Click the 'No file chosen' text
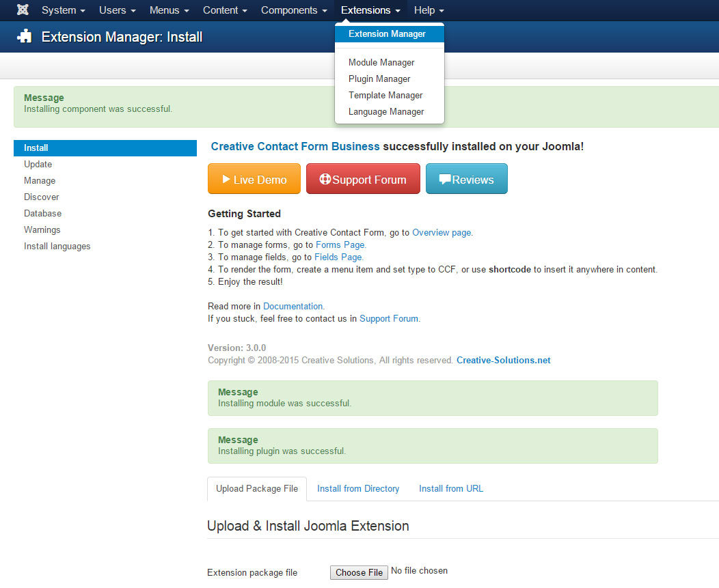719x588 pixels. (x=419, y=570)
